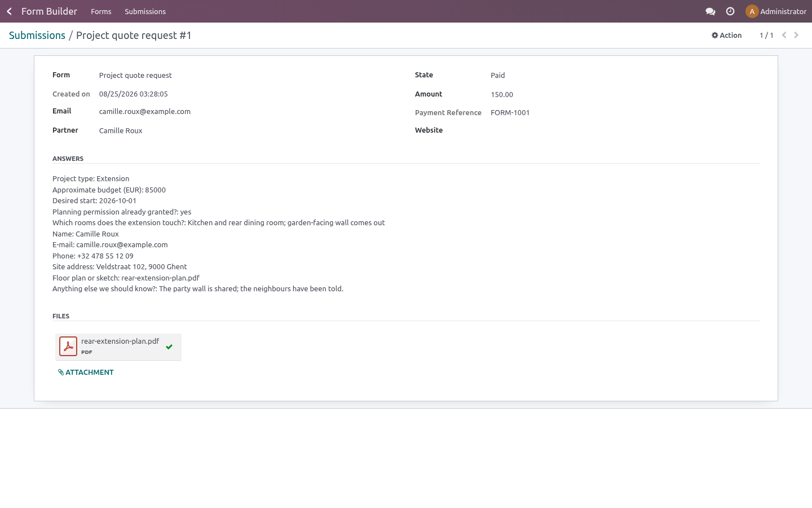Viewport: 812px width, 508px height.
Task: Open the Action gear dropdown
Action: tap(726, 35)
